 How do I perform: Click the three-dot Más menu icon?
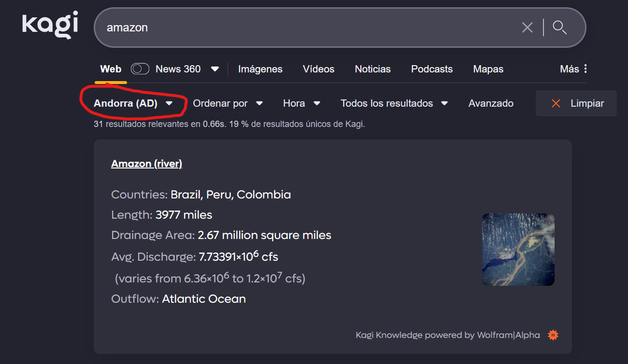coord(585,69)
